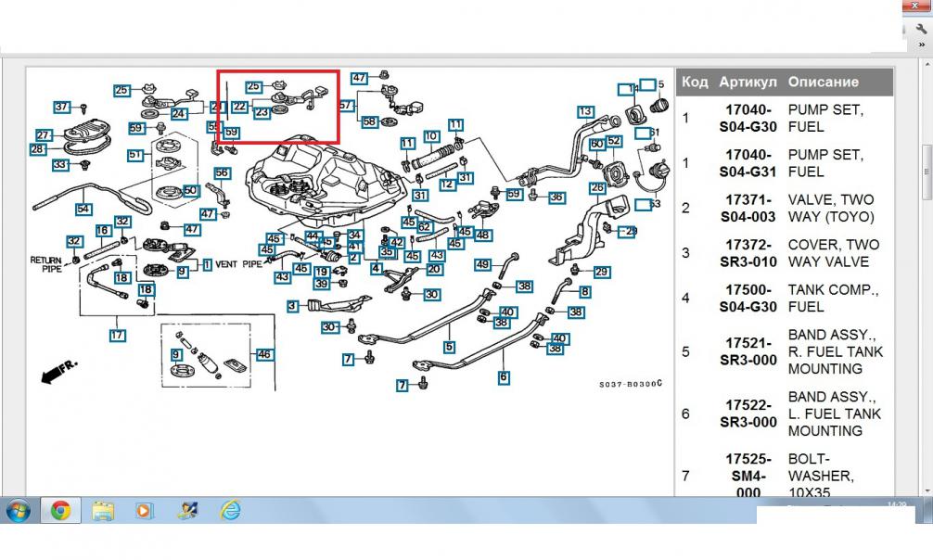Open Windows Explorer from the taskbar
The image size is (933, 560).
(x=103, y=511)
